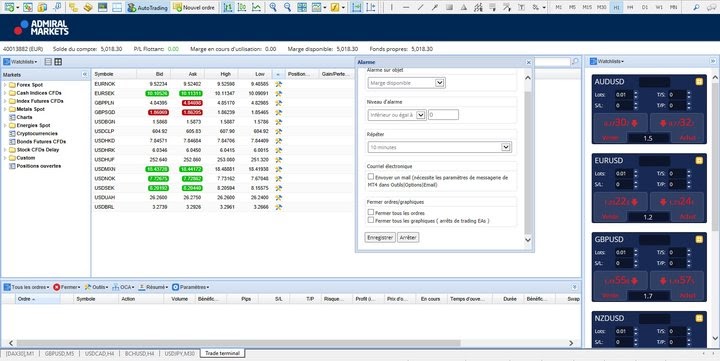Open 'Tous les ordres' dropdown

(26, 287)
